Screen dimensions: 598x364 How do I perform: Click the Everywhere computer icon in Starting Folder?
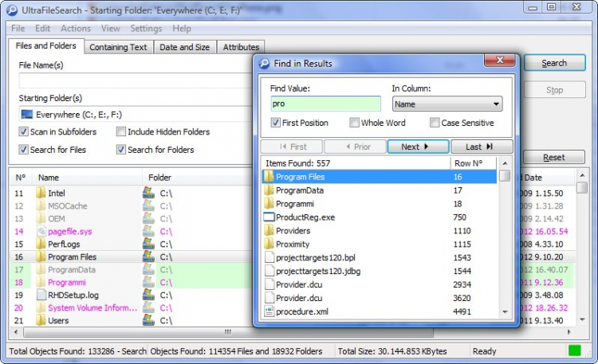point(26,115)
